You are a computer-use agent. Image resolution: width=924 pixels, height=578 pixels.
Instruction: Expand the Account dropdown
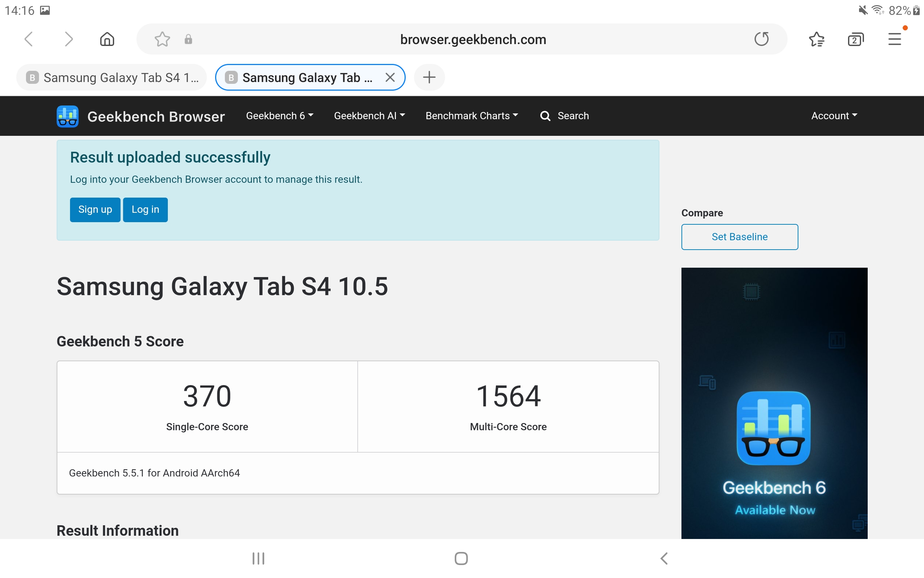[x=834, y=116]
